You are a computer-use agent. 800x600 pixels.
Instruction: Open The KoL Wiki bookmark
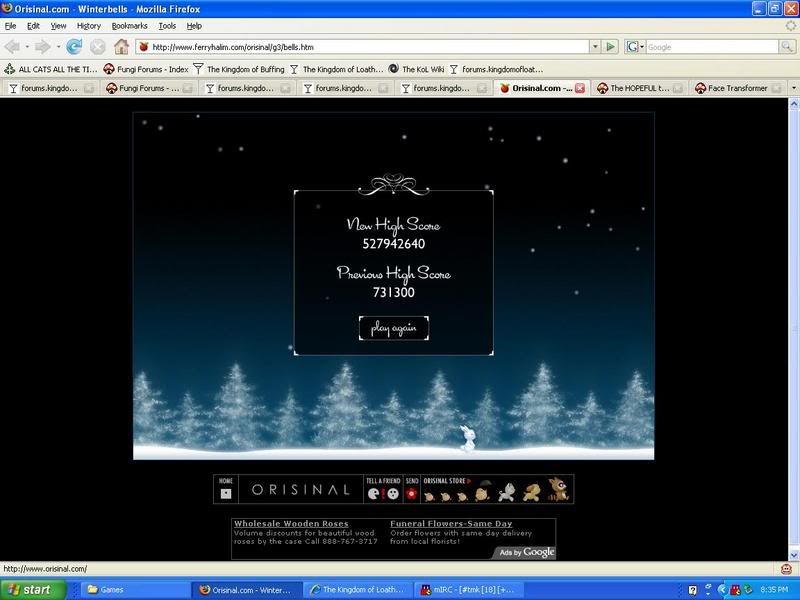tap(417, 69)
